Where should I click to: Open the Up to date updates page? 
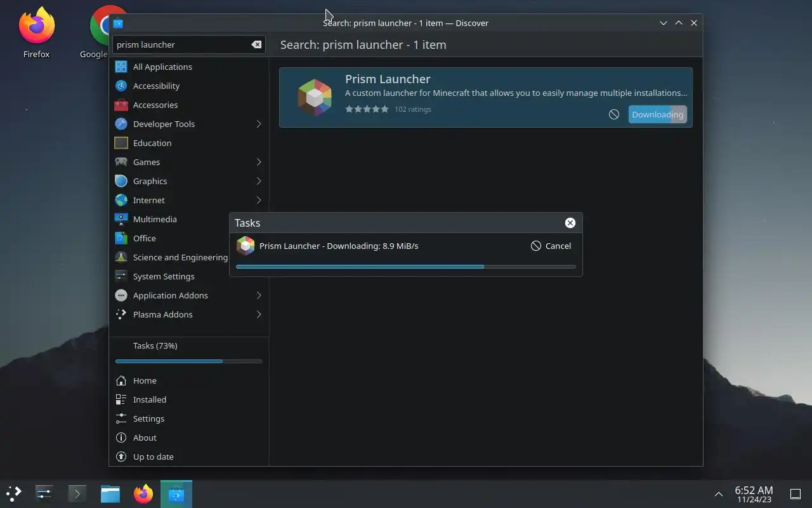pyautogui.click(x=189, y=457)
